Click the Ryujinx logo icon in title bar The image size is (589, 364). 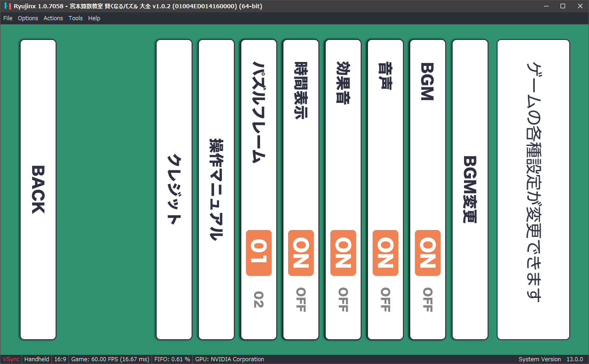pyautogui.click(x=7, y=6)
